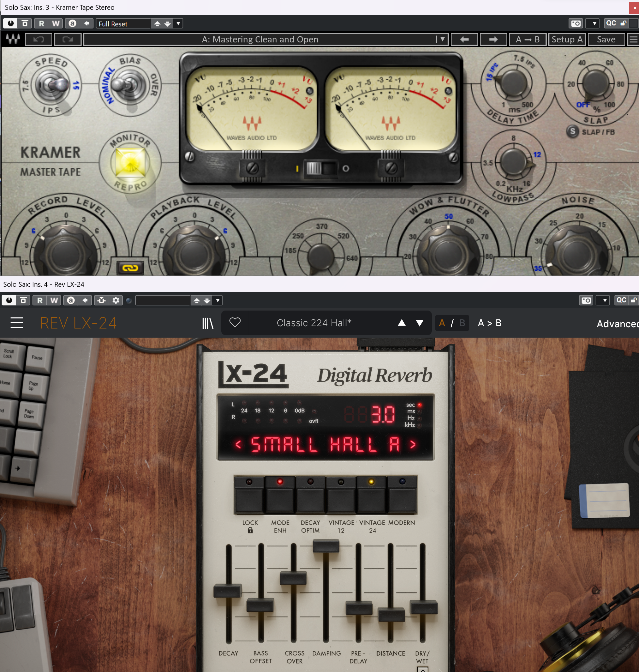Viewport: 639px width, 672px height.
Task: Click the A > B copy button
Action: coord(489,323)
